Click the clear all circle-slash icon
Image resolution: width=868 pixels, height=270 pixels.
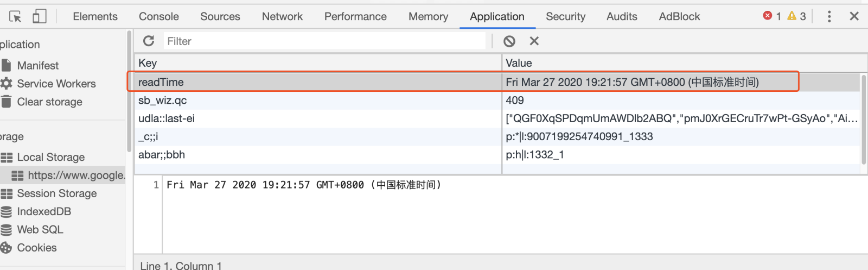click(509, 41)
